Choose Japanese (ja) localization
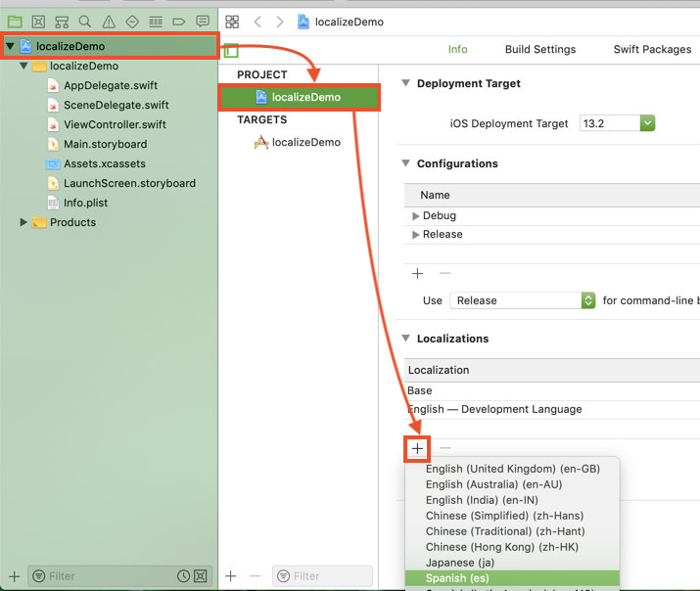This screenshot has width=700, height=591. [x=512, y=563]
